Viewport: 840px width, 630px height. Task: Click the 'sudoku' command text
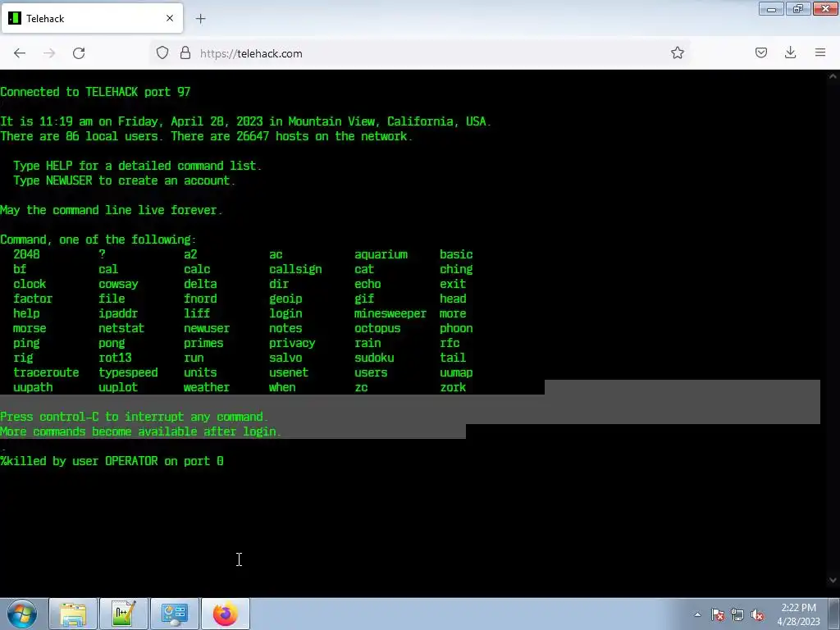click(374, 358)
